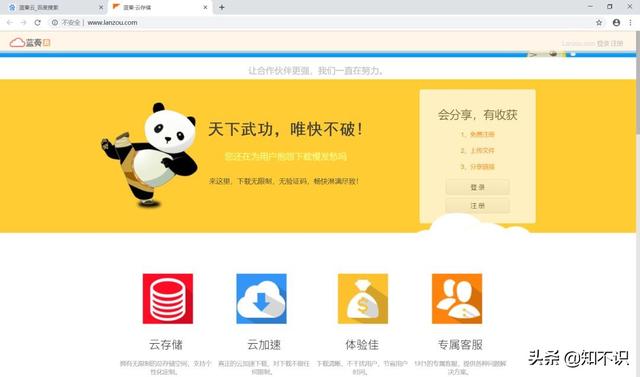Open the 蓝奏云 cloud logo in the page header
Viewport: 640px width, 377px height.
click(30, 42)
